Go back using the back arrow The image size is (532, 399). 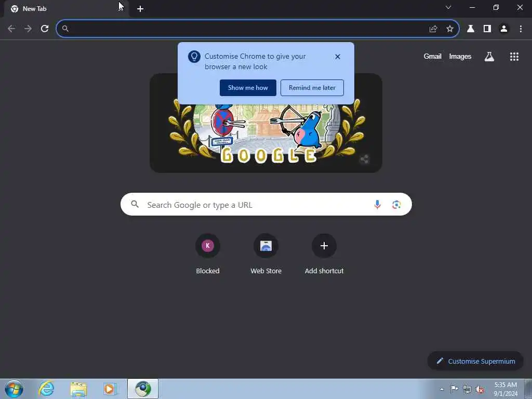[11, 29]
